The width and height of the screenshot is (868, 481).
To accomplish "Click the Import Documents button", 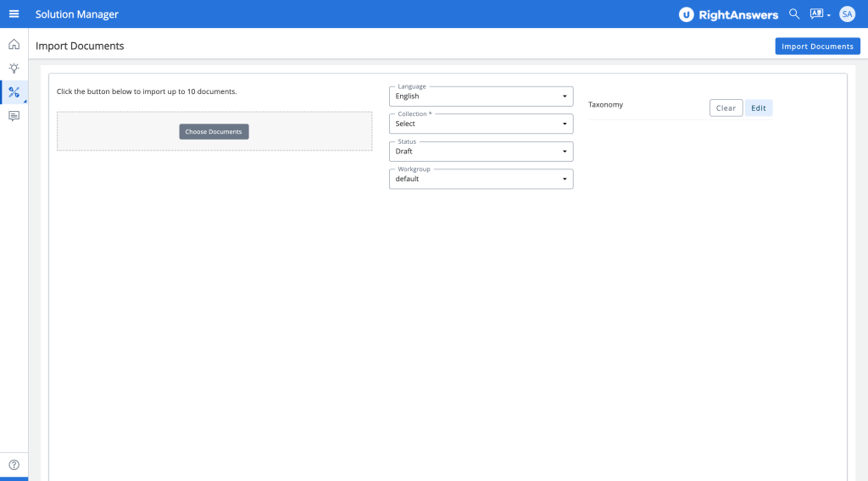I will [x=817, y=47].
